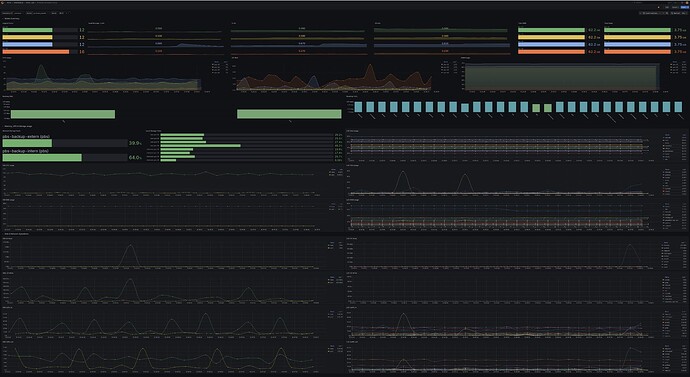Open the Grafana logo home menu
Image resolution: width=690 pixels, height=377 pixels.
point(3,3)
